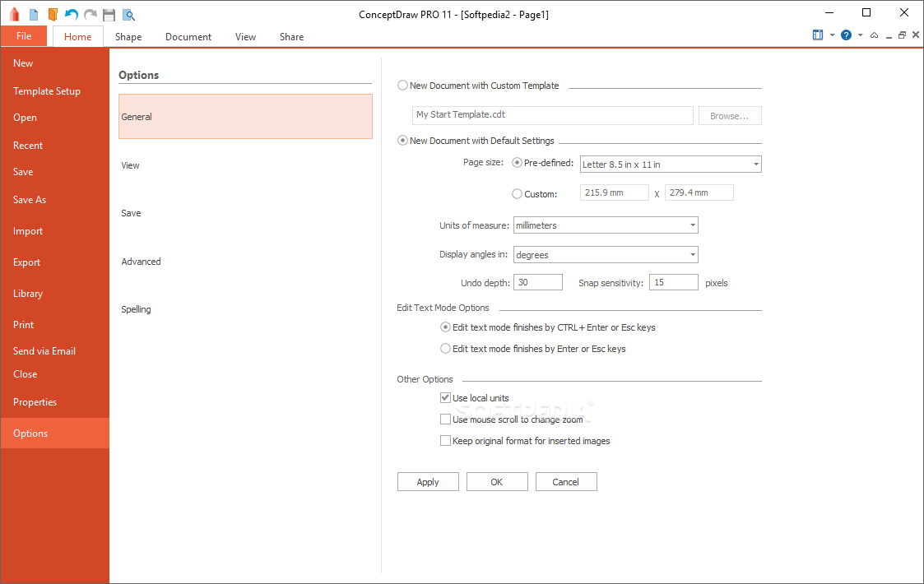Screen dimensions: 924x584
Task: Click the print preview magnifier icon
Action: 128,15
